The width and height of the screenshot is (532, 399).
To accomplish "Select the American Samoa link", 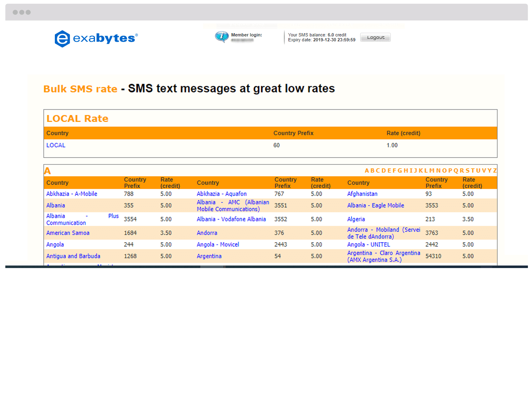I will point(68,232).
